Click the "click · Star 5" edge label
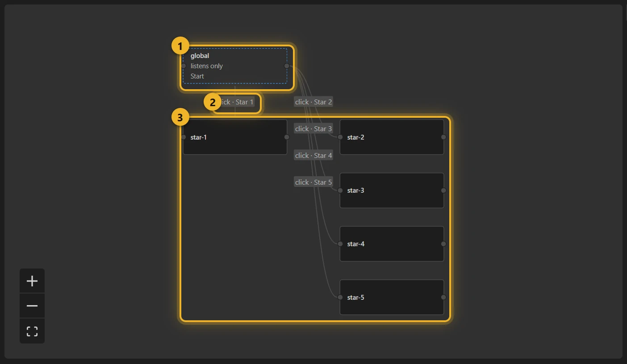Screen dimensions: 627x364 pyautogui.click(x=313, y=182)
